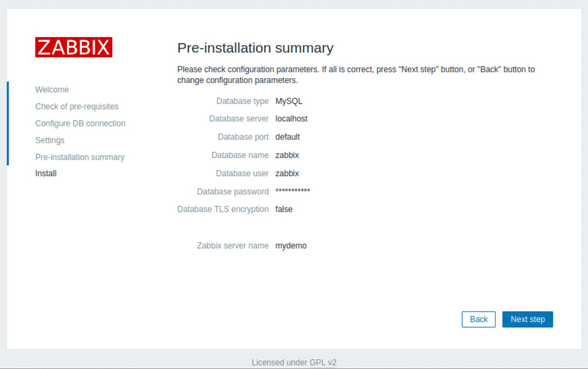The width and height of the screenshot is (588, 369).
Task: Click the Database user label
Action: point(242,173)
